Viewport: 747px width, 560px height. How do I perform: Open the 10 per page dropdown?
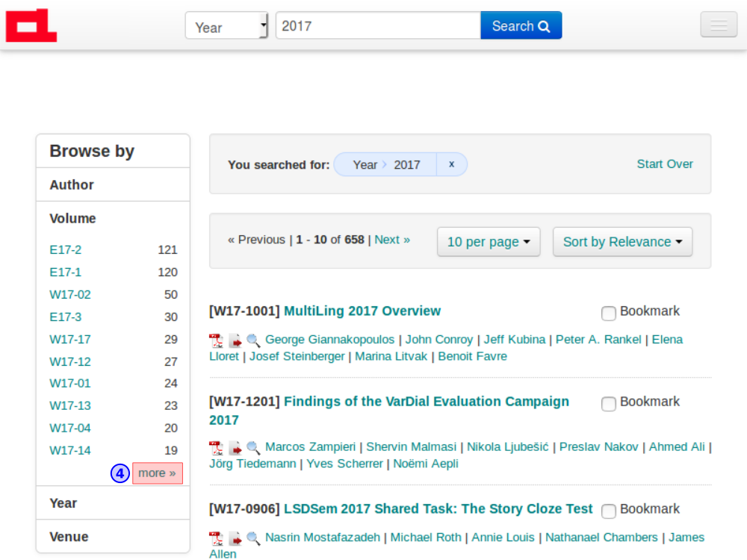[489, 242]
